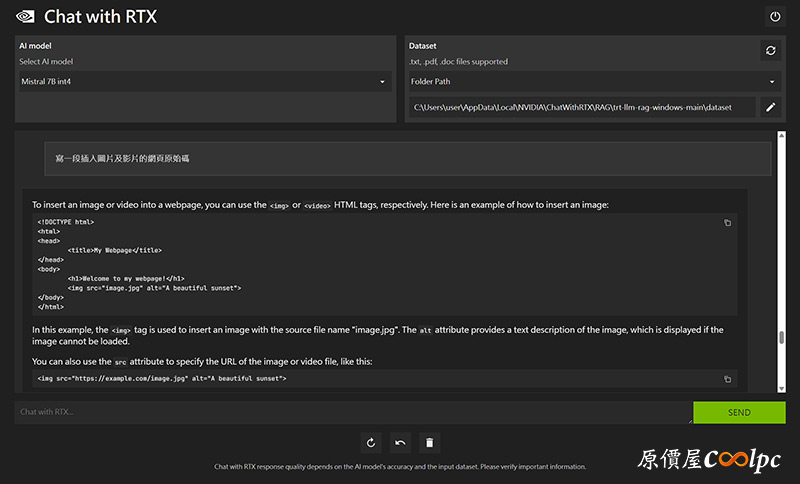Click the '<title>My Webpage</title>' code line
The width and height of the screenshot is (800, 484).
(115, 250)
